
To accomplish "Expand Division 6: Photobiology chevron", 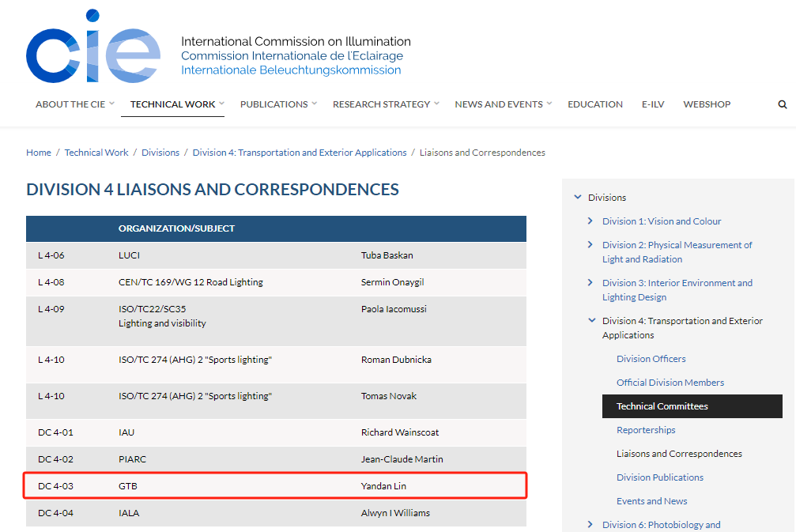I will [590, 524].
